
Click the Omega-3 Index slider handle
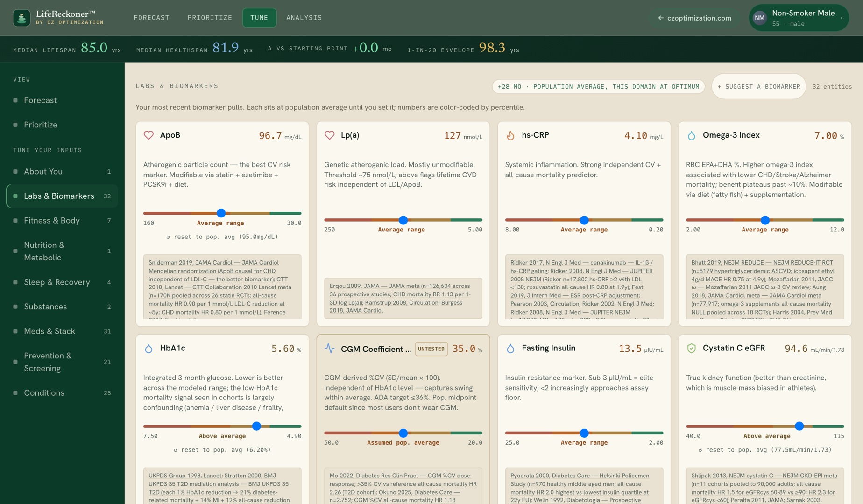pyautogui.click(x=765, y=220)
